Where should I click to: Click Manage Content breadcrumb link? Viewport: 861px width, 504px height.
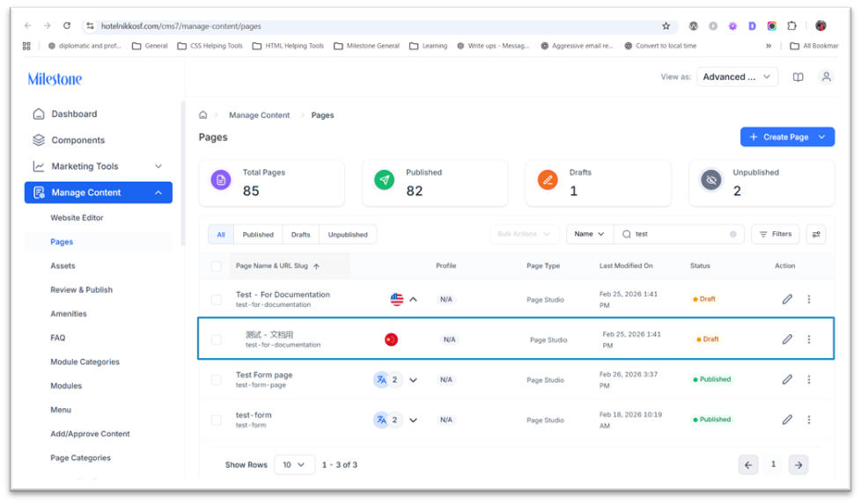point(259,115)
